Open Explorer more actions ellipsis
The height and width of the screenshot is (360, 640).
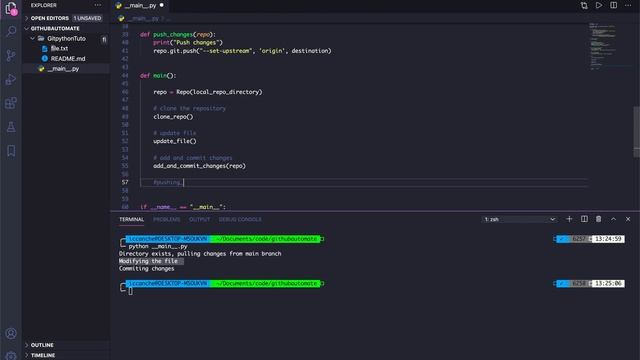coord(98,5)
